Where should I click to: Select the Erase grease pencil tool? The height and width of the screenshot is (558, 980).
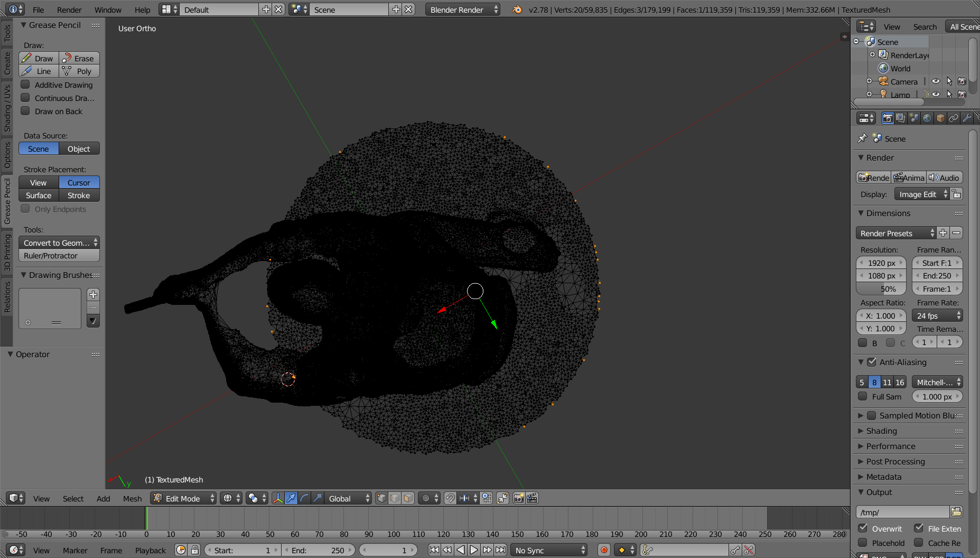pos(79,58)
